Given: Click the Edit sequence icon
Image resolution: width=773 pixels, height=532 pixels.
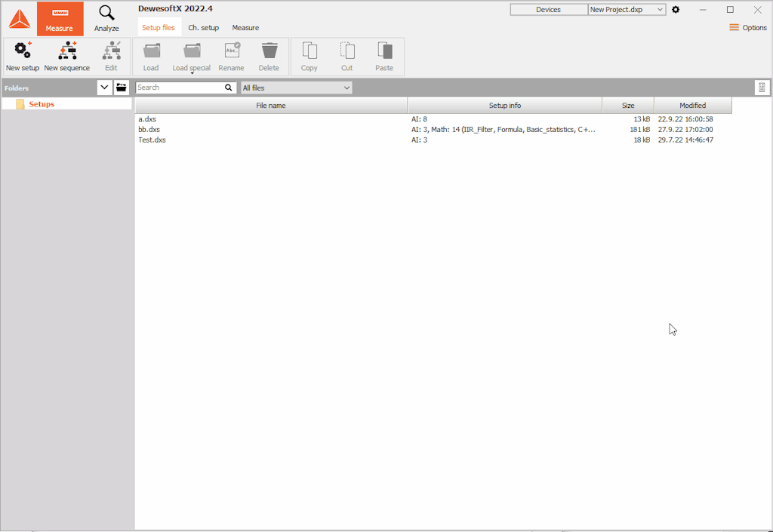Looking at the screenshot, I should tap(112, 51).
